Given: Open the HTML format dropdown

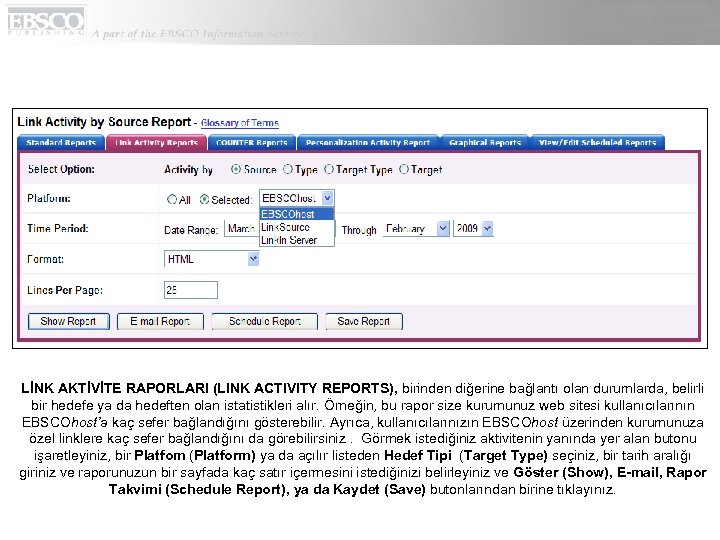Looking at the screenshot, I should 212,259.
